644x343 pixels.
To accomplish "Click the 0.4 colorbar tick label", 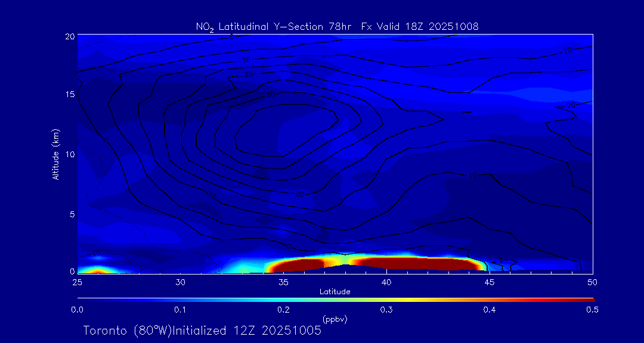I will 490,310.
